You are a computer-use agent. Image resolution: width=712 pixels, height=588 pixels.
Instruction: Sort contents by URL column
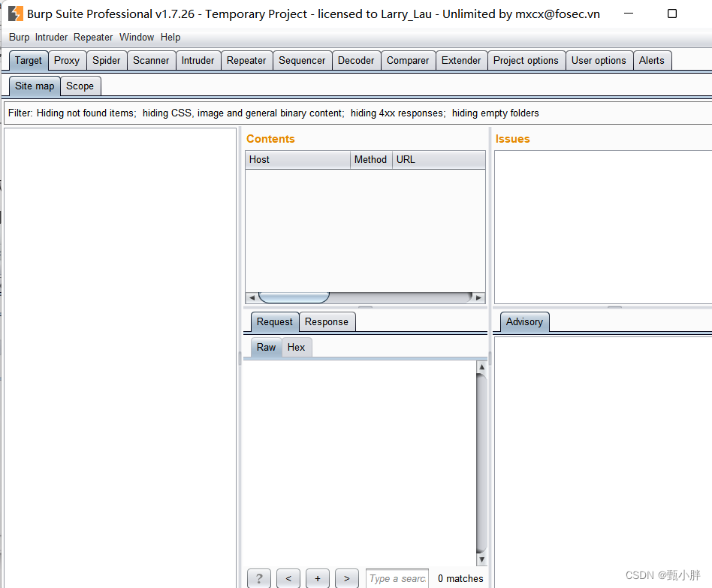point(438,160)
